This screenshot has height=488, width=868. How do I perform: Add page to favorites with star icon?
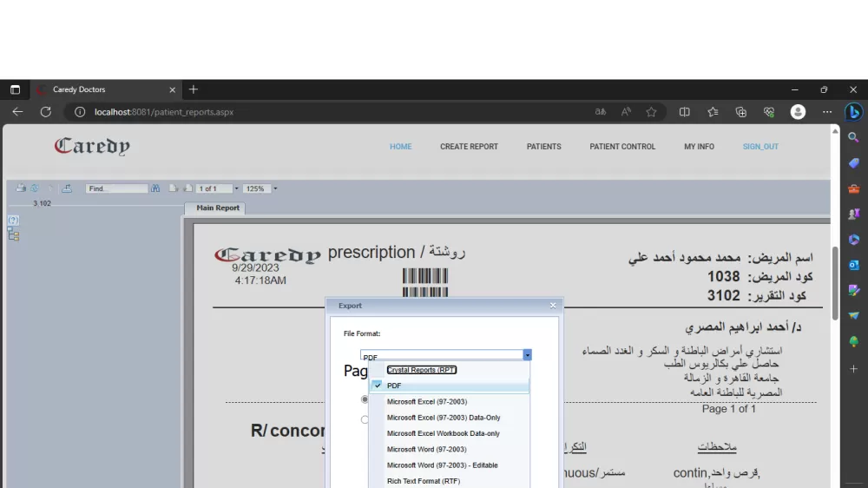click(x=651, y=112)
